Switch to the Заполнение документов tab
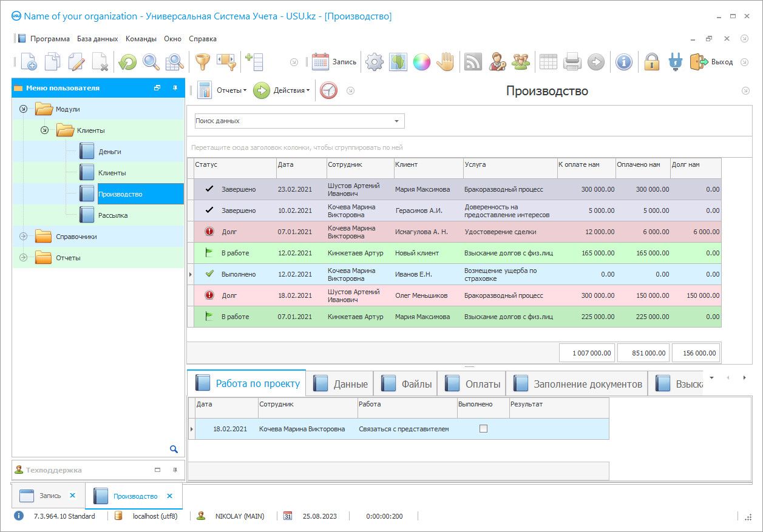This screenshot has width=763, height=532. [x=577, y=383]
